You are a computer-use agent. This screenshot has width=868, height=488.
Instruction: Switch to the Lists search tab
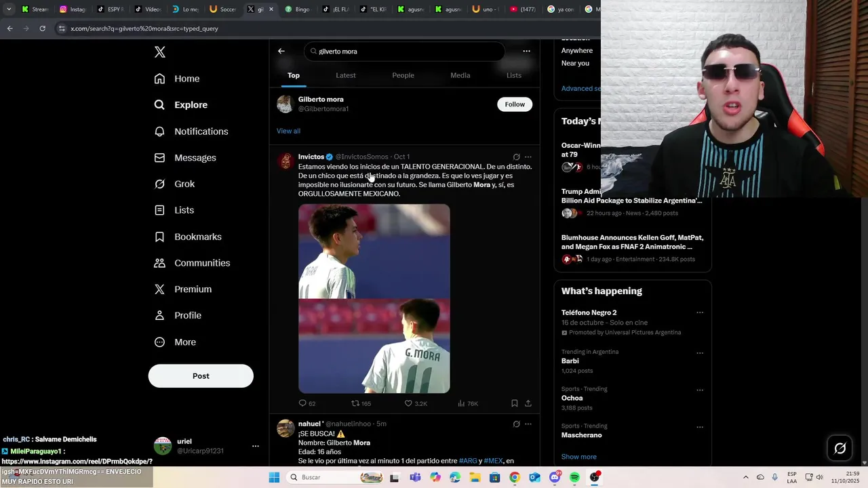514,75
